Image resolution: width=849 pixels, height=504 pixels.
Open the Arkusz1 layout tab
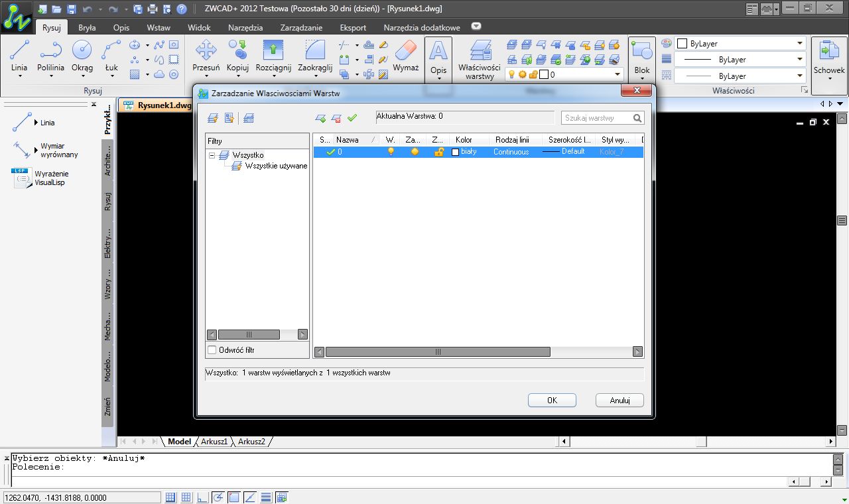tap(214, 442)
